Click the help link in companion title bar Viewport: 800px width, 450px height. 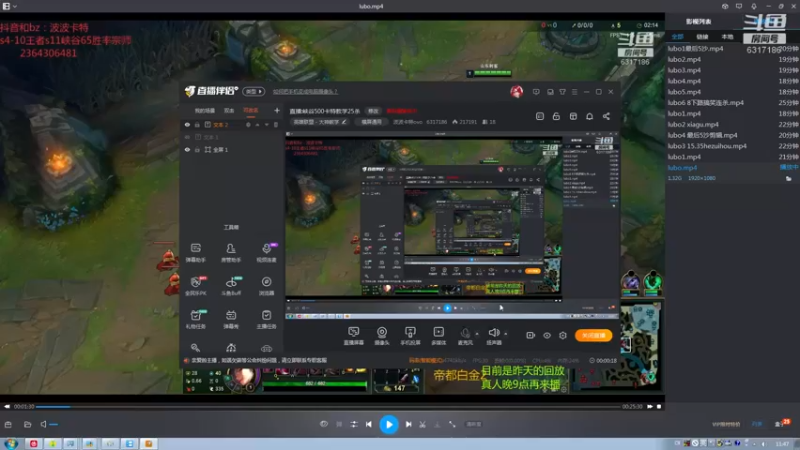(305, 92)
